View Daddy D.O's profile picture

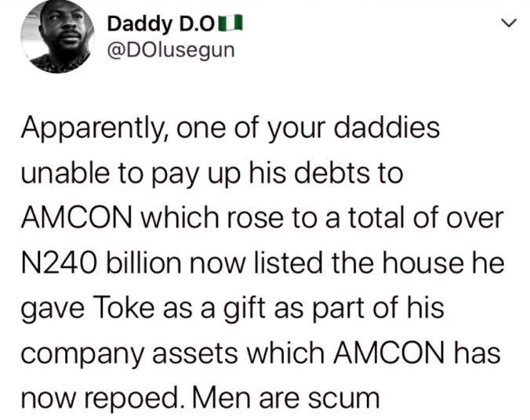click(57, 36)
